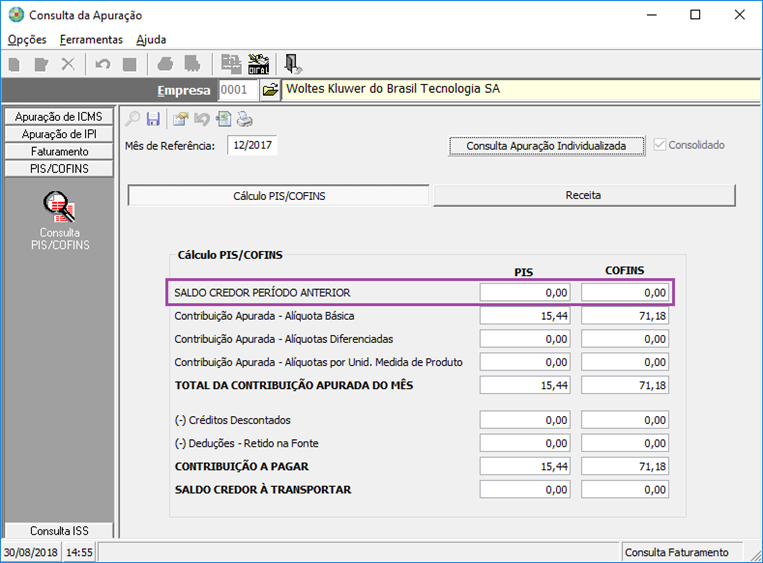The image size is (763, 563).
Task: Click the export to Excel icon
Action: (223, 119)
